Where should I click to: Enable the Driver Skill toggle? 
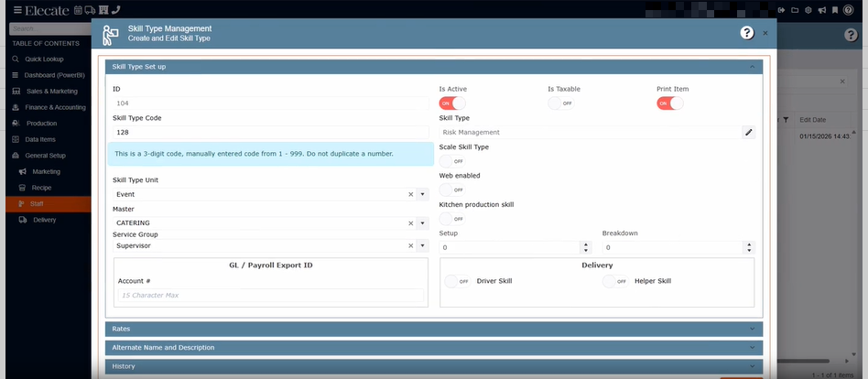tap(457, 281)
